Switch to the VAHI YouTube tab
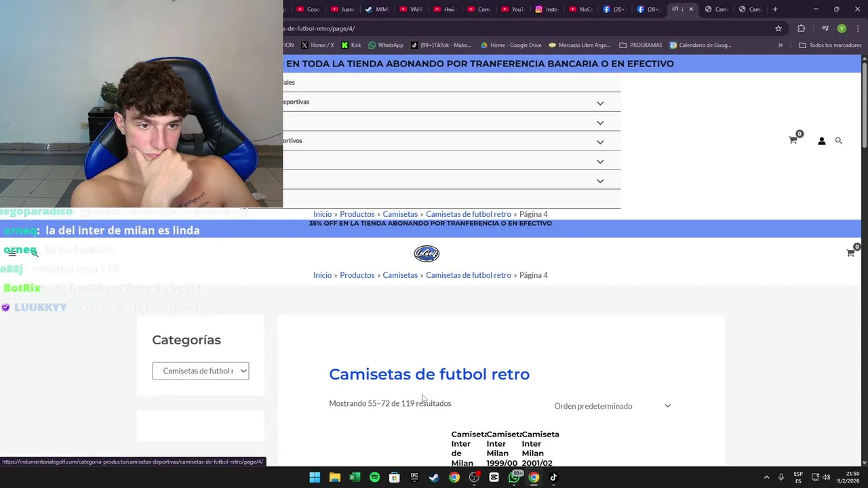Image resolution: width=868 pixels, height=488 pixels. pos(411,9)
